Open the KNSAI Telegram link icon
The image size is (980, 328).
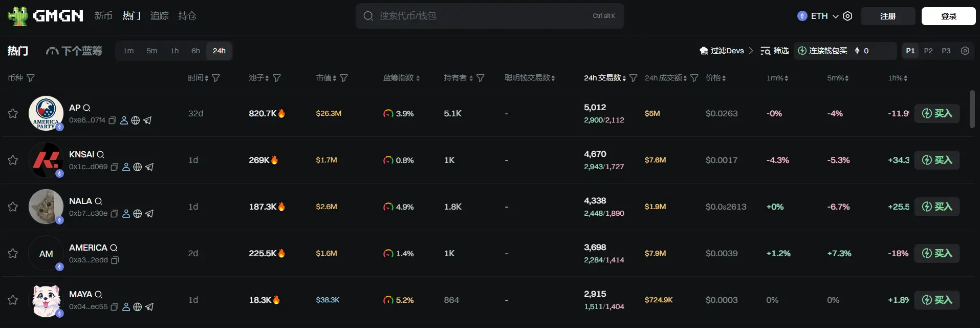click(x=149, y=167)
